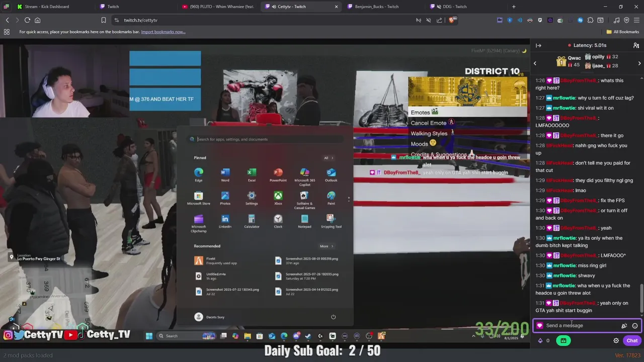Go to browser home page
The height and width of the screenshot is (362, 644).
tap(37, 20)
